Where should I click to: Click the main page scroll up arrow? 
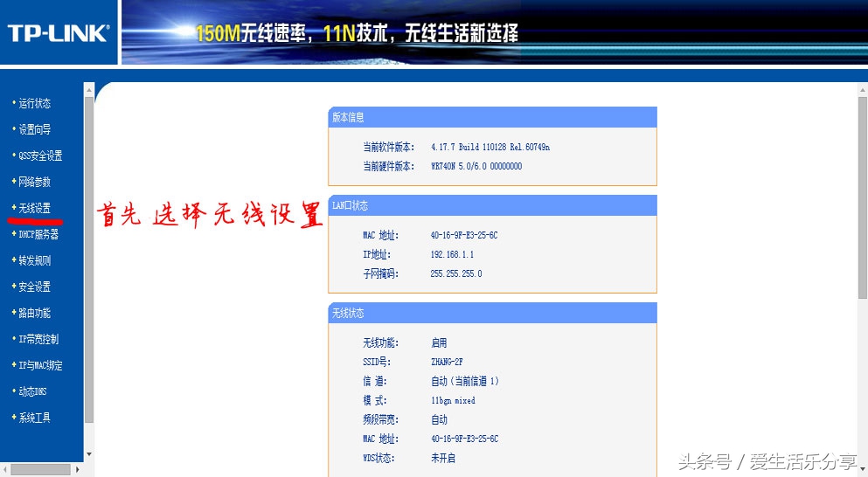pos(863,88)
